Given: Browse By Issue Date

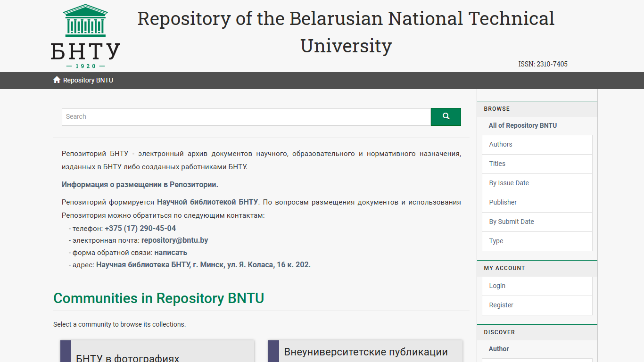Looking at the screenshot, I should [x=537, y=183].
